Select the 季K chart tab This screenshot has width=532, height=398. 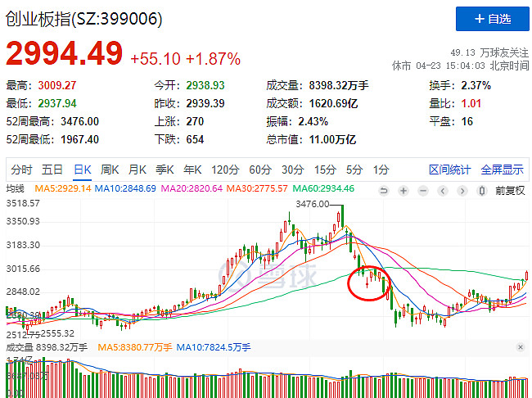tap(165, 170)
